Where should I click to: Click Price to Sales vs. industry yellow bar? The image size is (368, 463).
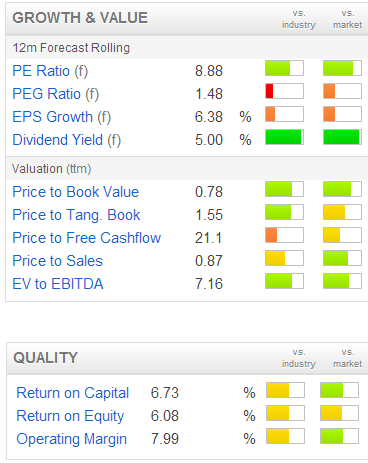click(284, 258)
